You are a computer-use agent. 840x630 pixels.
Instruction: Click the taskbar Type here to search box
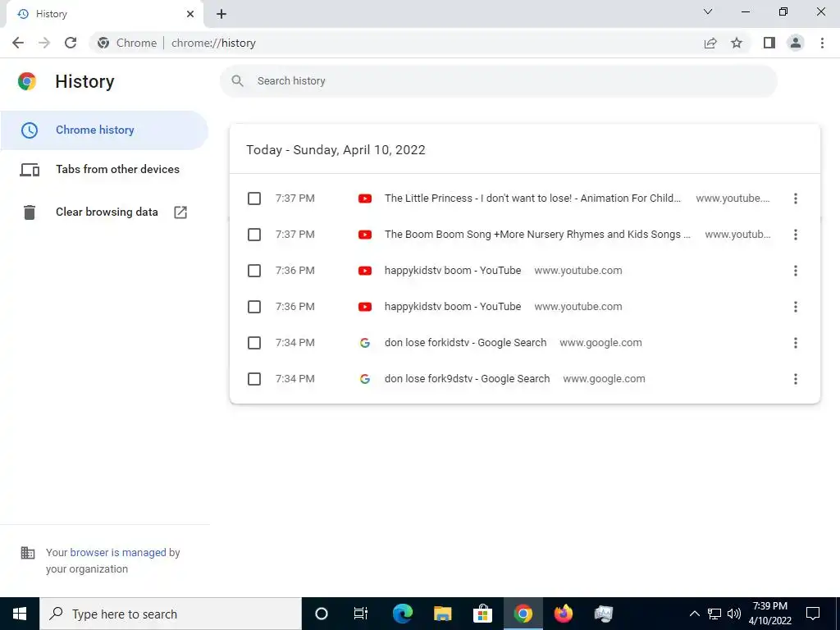tap(171, 614)
